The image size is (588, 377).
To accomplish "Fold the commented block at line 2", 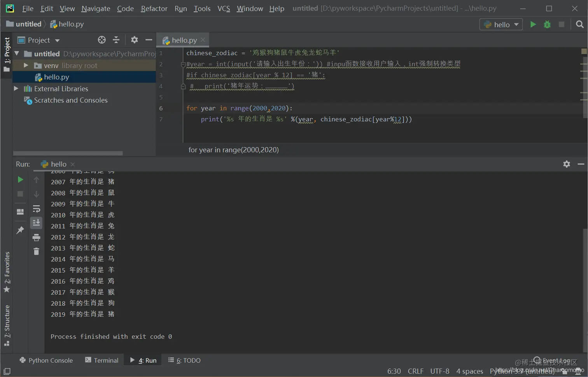I will click(183, 64).
